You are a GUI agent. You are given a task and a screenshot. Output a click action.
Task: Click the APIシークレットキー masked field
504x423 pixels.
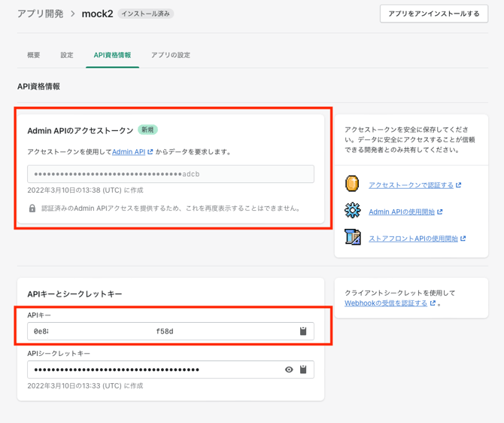[171, 370]
